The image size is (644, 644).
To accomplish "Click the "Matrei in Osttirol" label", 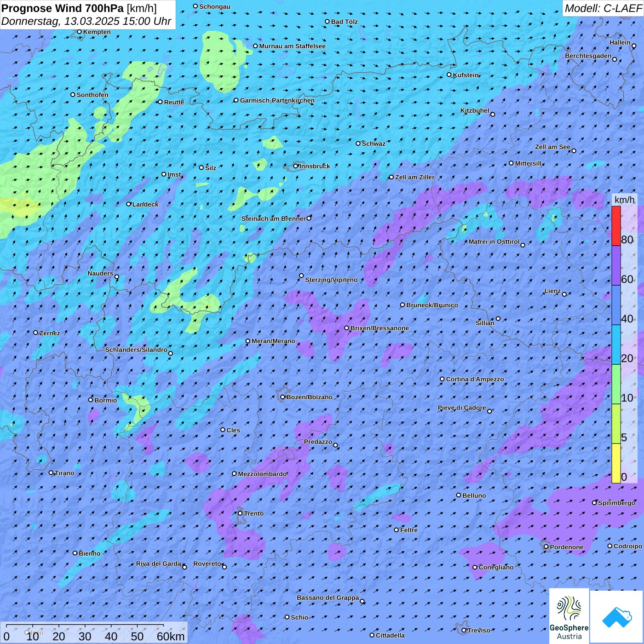I will [494, 241].
